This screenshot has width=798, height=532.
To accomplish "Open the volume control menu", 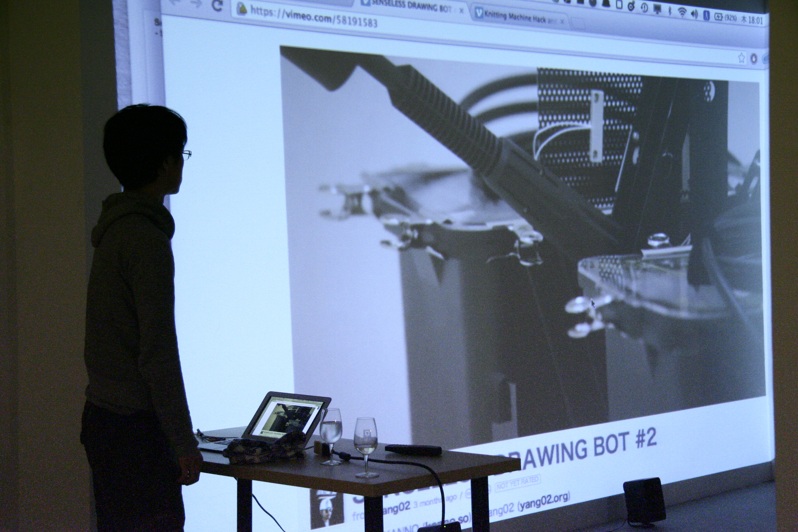I will [695, 14].
